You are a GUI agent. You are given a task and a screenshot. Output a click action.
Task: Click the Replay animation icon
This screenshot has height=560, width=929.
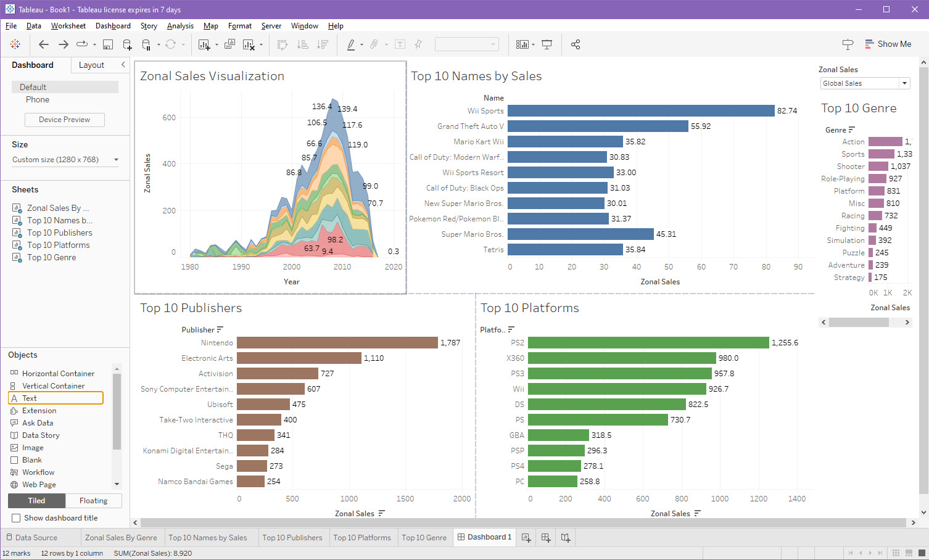click(x=81, y=44)
